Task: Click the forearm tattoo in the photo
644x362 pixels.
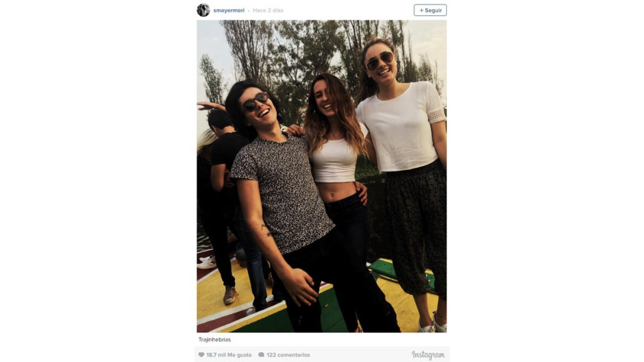Action: [267, 231]
